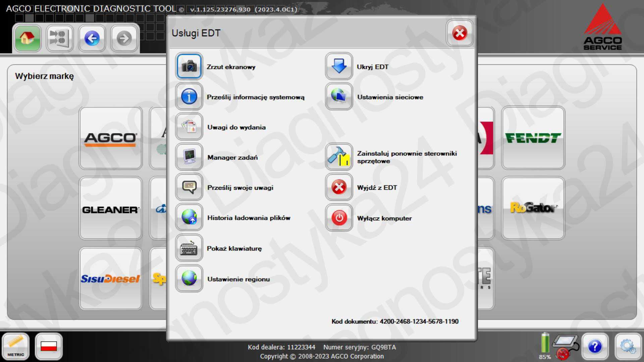Click Historia ładowania plików icon
644x362 pixels.
[x=189, y=218]
